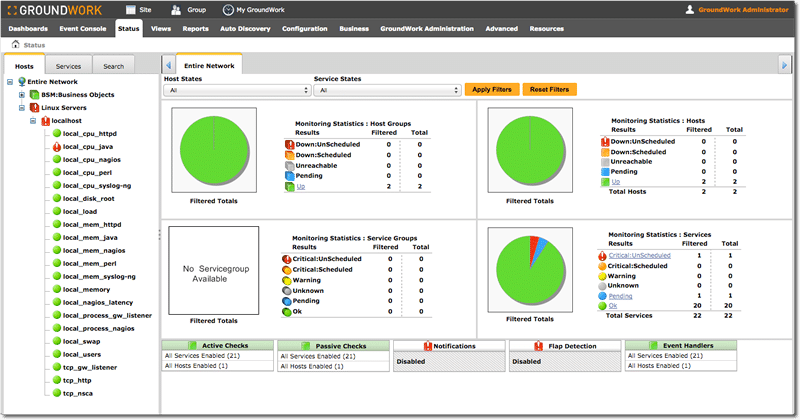The width and height of the screenshot is (800, 420).
Task: Click the home icon beside Status breadcrumb
Action: click(x=16, y=44)
